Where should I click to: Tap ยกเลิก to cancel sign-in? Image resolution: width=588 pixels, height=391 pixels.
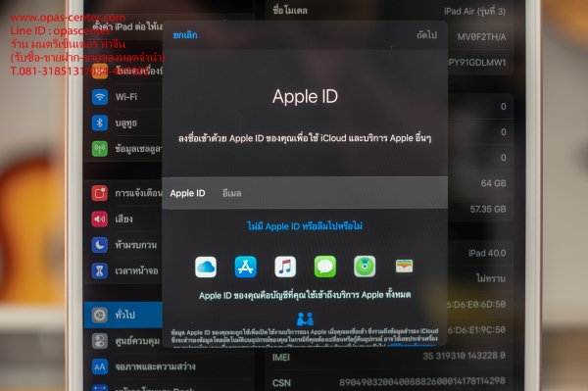185,35
